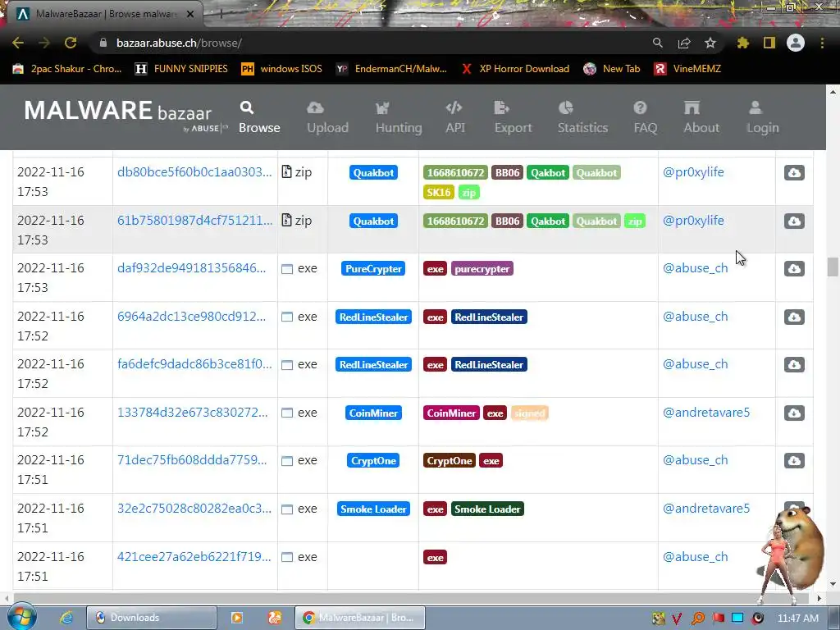Download the db80bce5f60b0c1aa0303 zip sample
Screen dimensions: 840x630
(x=794, y=172)
